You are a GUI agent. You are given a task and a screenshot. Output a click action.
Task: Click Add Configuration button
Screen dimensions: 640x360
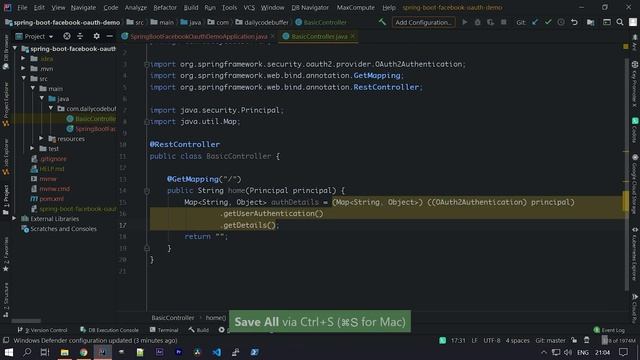pos(424,22)
